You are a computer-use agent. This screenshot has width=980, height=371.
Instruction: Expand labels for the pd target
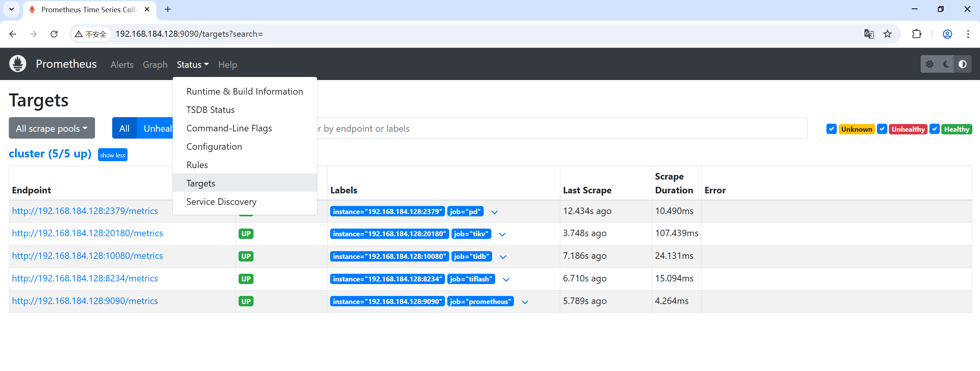pyautogui.click(x=494, y=212)
